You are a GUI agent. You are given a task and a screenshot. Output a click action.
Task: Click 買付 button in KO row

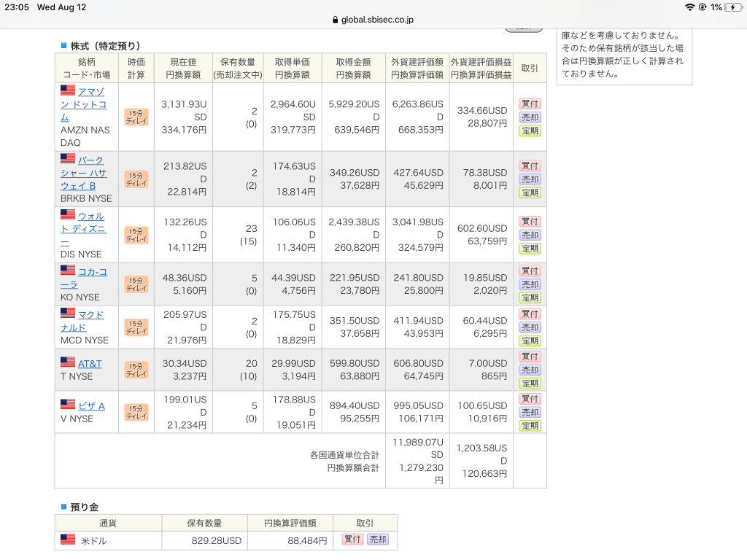tap(530, 271)
